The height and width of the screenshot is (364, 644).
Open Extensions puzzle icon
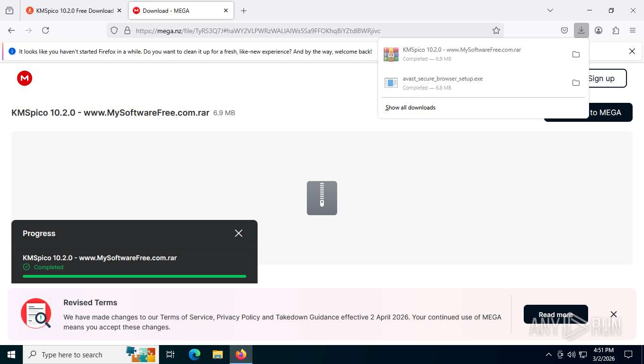[616, 30]
